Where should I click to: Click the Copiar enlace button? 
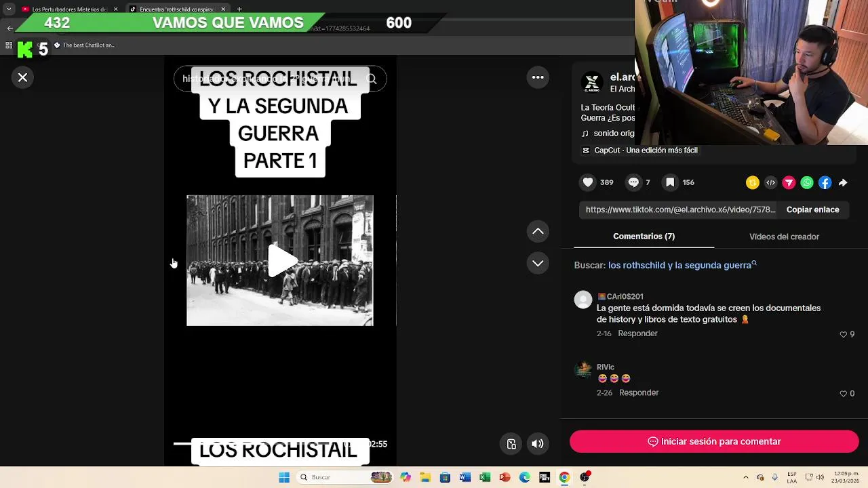[812, 209]
